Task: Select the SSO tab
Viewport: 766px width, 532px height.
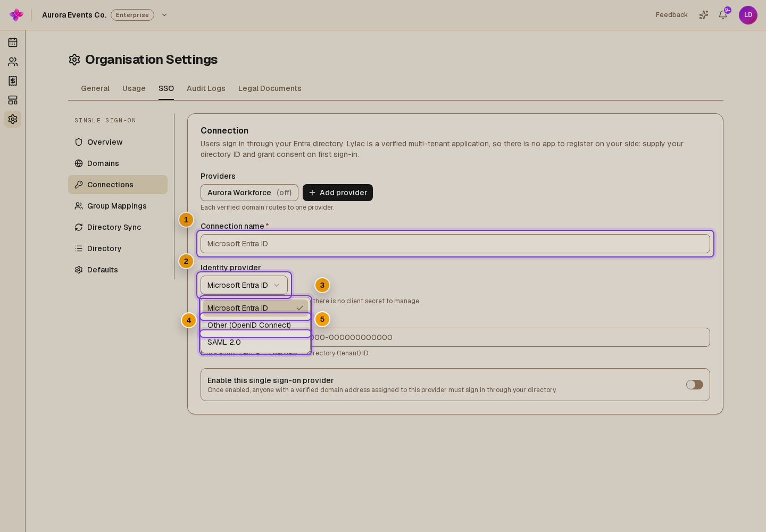Action: [x=166, y=88]
